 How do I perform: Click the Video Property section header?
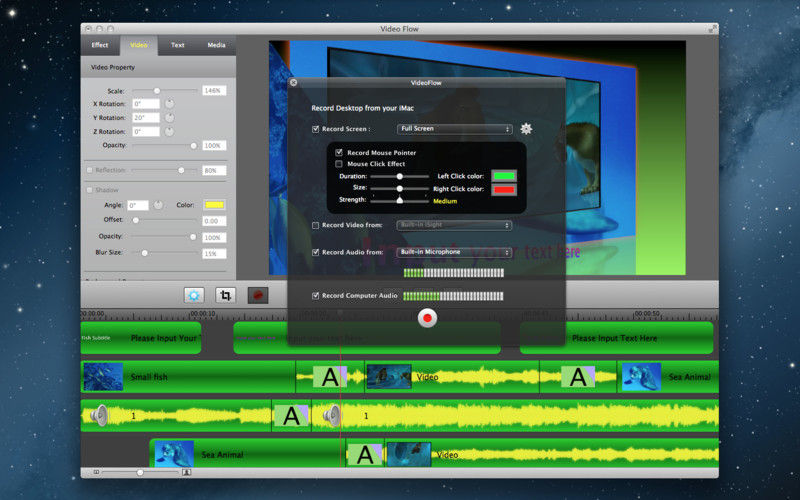pyautogui.click(x=158, y=67)
